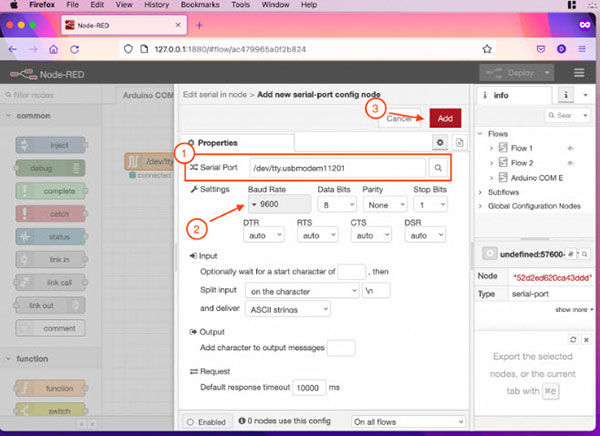Click the serial port search icon
Image resolution: width=600 pixels, height=436 pixels.
pyautogui.click(x=438, y=168)
